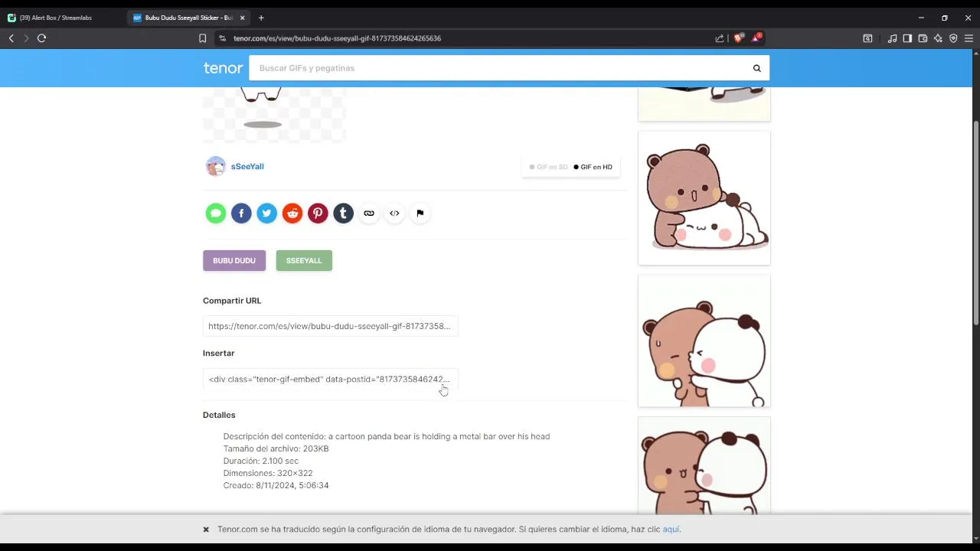Screen dimensions: 980x551
Task: Open Brave VPN shield icon
Action: pos(953,38)
